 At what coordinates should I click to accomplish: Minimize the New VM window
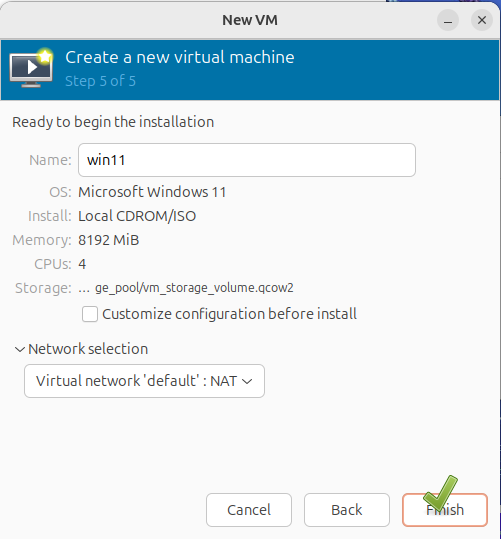448,20
